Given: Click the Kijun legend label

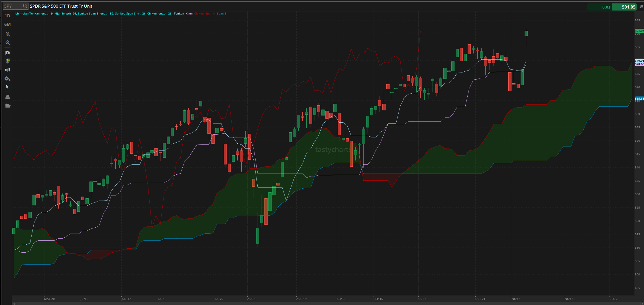Looking at the screenshot, I should [x=189, y=14].
